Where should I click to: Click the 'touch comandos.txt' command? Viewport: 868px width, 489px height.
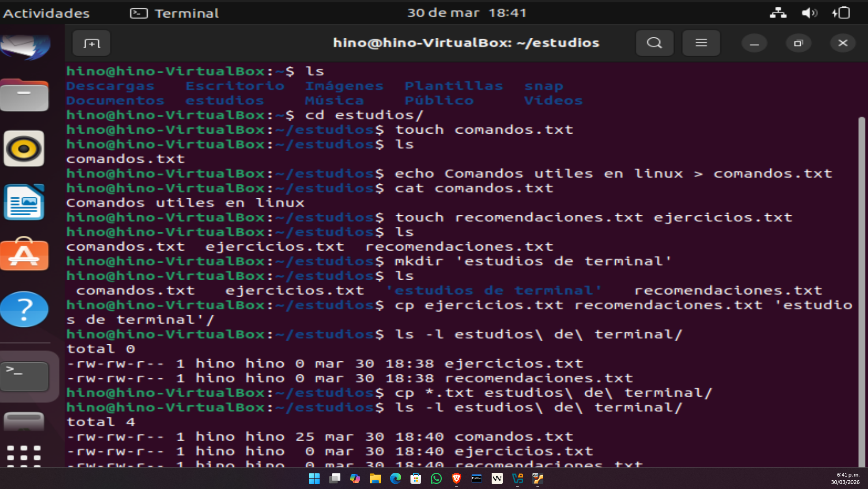(484, 130)
